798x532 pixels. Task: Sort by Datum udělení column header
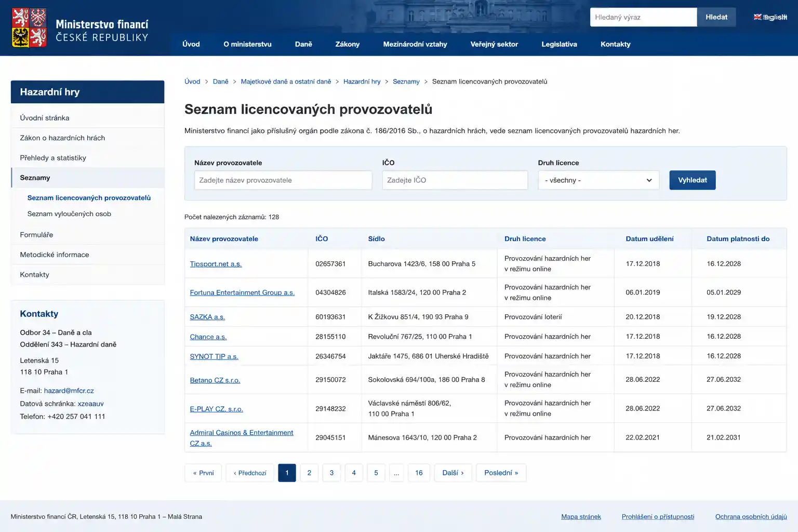[649, 239]
